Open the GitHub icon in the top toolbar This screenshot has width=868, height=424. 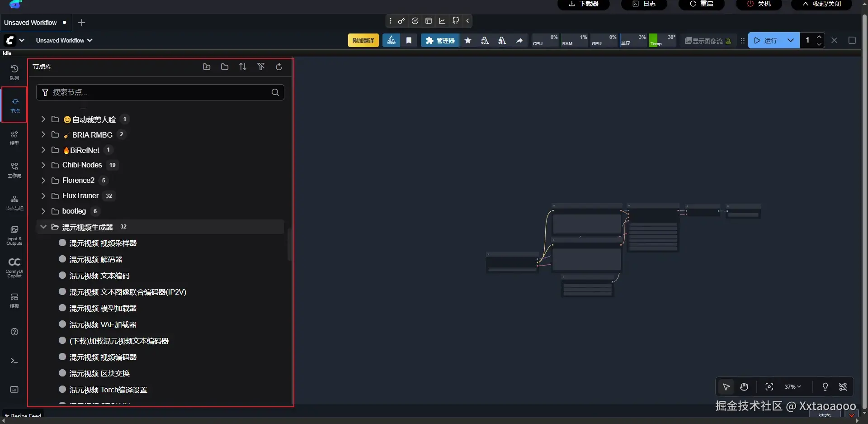[x=456, y=21]
